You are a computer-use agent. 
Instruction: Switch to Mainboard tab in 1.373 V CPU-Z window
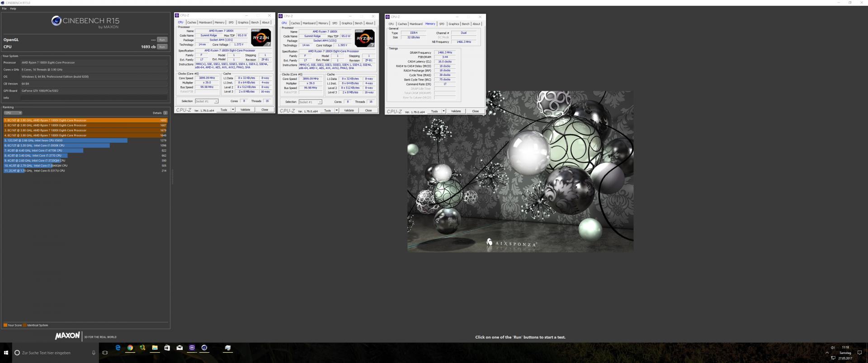205,22
